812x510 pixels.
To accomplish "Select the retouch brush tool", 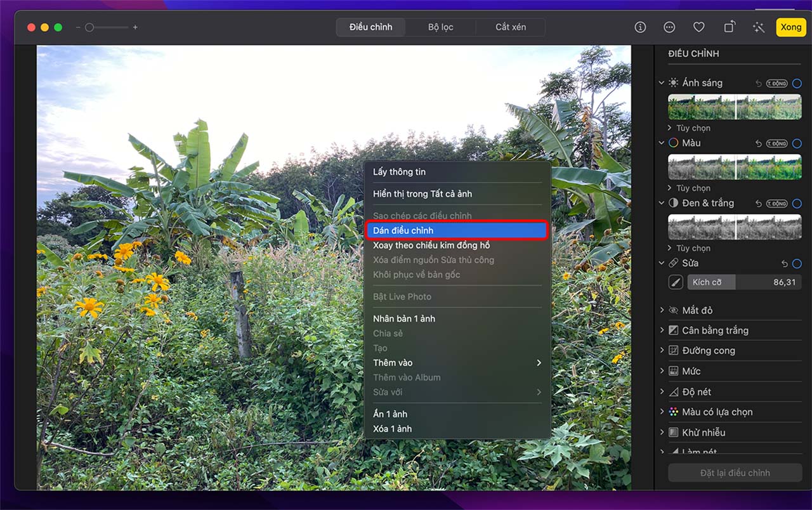I will point(676,282).
